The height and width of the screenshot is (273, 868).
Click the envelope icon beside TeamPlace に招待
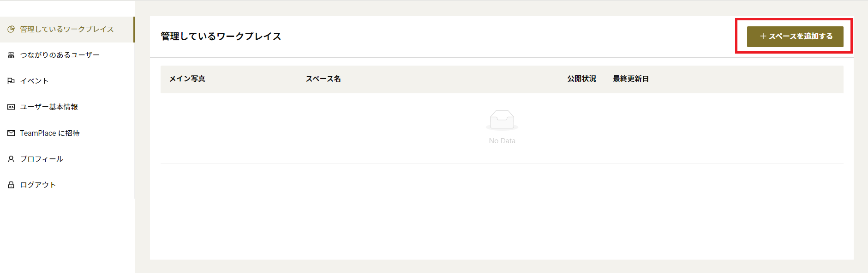[11, 133]
